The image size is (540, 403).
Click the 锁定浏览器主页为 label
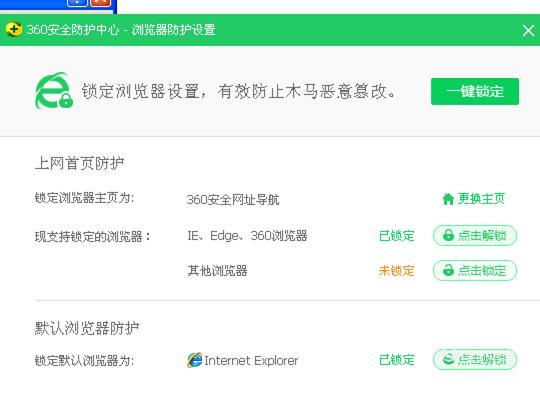pyautogui.click(x=84, y=198)
